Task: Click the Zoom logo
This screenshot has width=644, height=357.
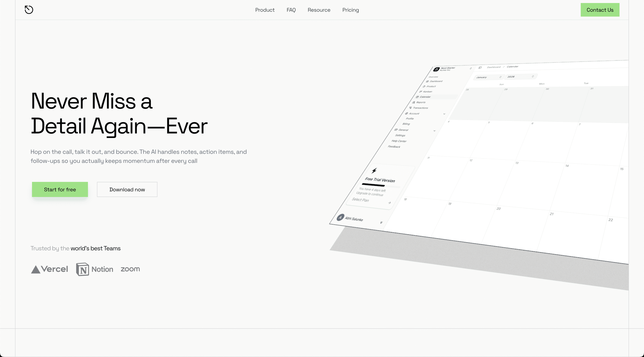Action: pos(130,269)
